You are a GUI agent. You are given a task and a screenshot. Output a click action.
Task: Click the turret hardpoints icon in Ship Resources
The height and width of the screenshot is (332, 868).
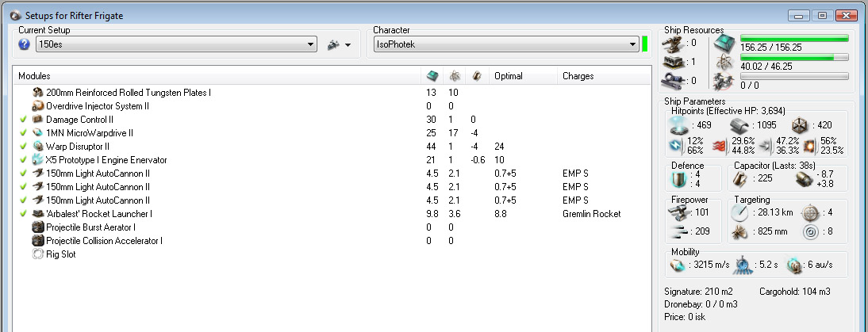(673, 43)
